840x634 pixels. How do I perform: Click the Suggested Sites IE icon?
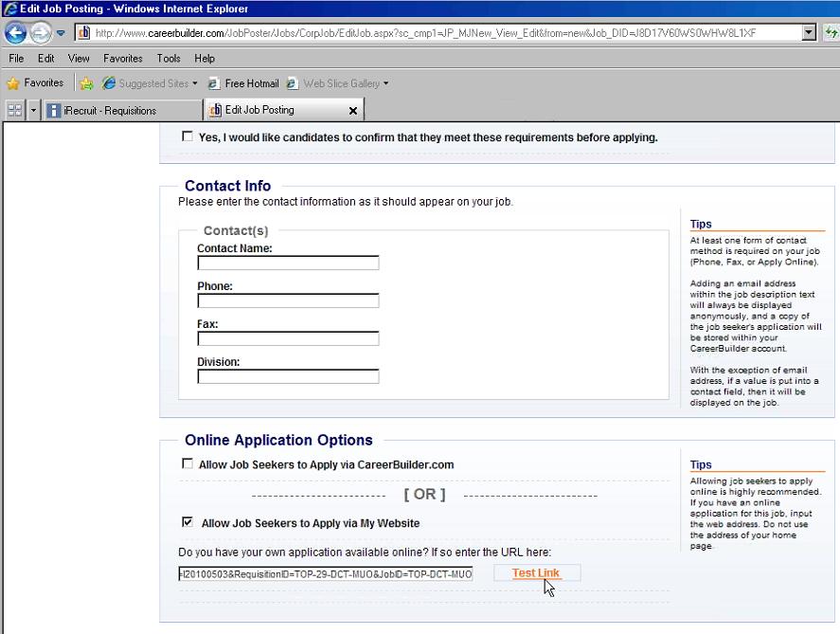point(109,83)
